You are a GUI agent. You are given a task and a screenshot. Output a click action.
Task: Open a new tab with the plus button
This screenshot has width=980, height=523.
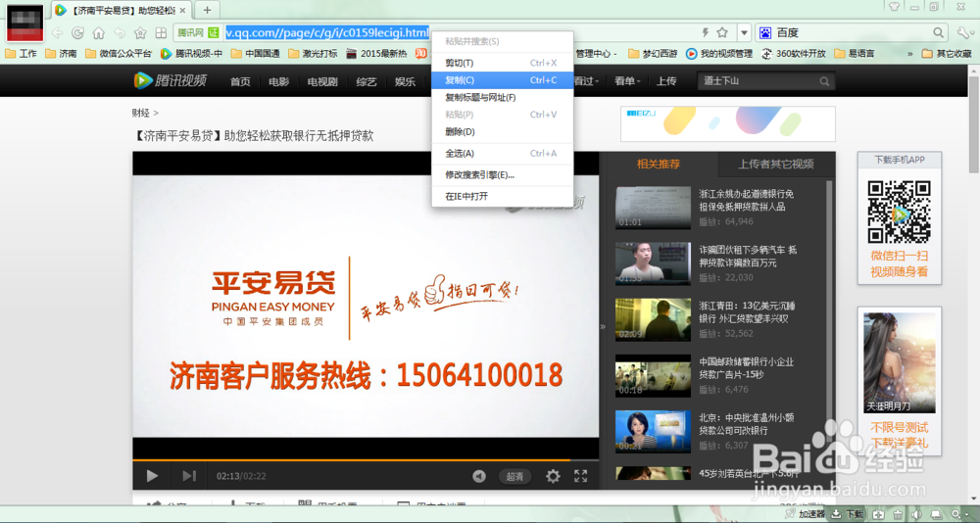pyautogui.click(x=208, y=10)
